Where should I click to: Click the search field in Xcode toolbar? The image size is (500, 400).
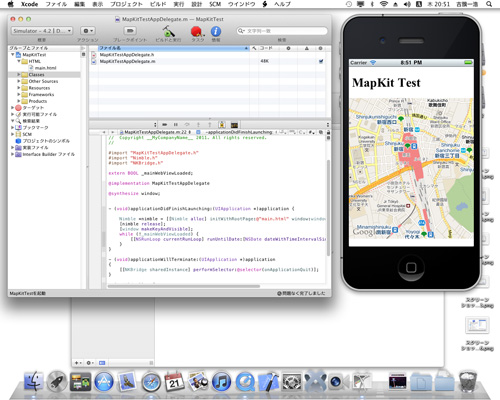click(282, 31)
